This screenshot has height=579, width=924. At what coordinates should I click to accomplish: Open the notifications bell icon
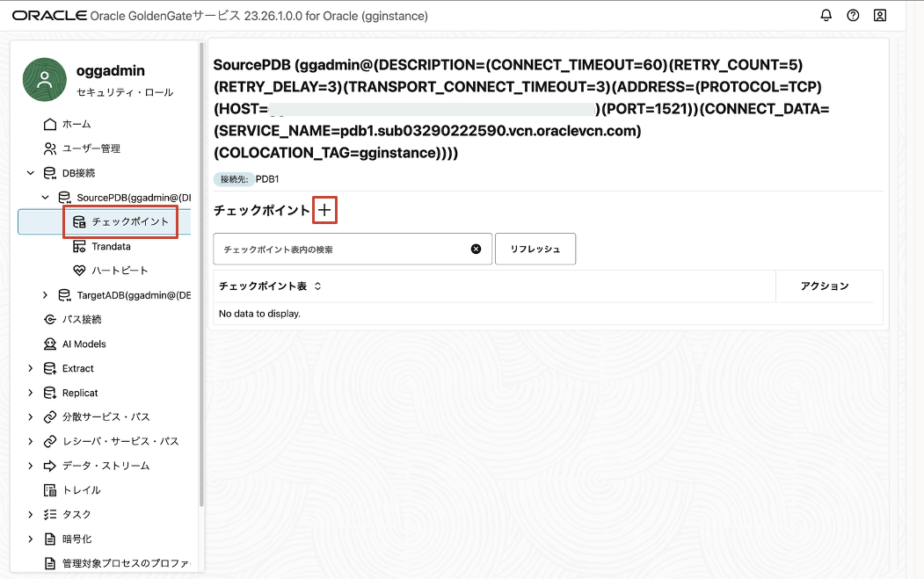pyautogui.click(x=826, y=16)
